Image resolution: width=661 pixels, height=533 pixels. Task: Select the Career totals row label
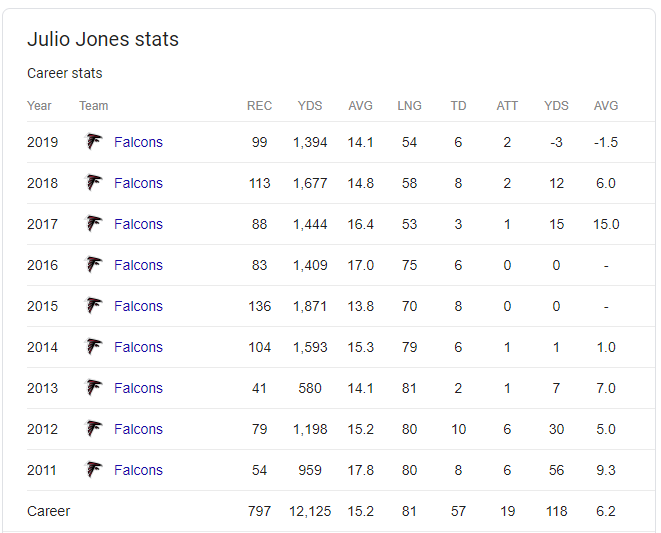click(48, 511)
